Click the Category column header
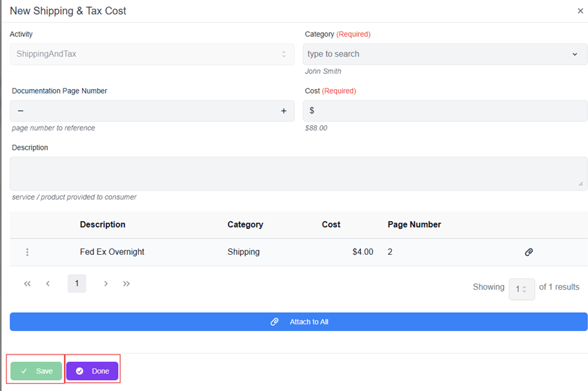Screen dimensions: 588x391 click(x=245, y=225)
